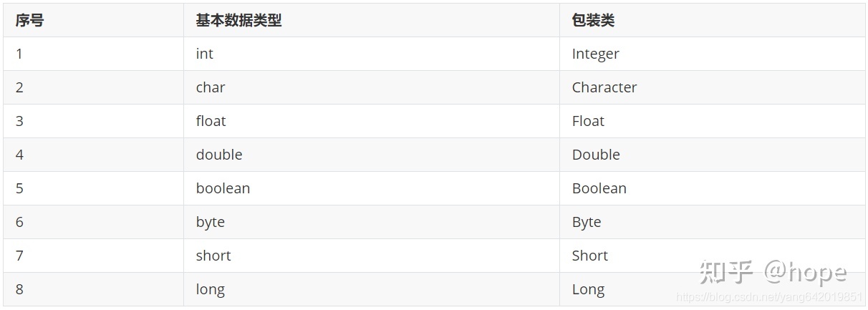Select the double primitive cell
868x310 pixels.
[219, 155]
